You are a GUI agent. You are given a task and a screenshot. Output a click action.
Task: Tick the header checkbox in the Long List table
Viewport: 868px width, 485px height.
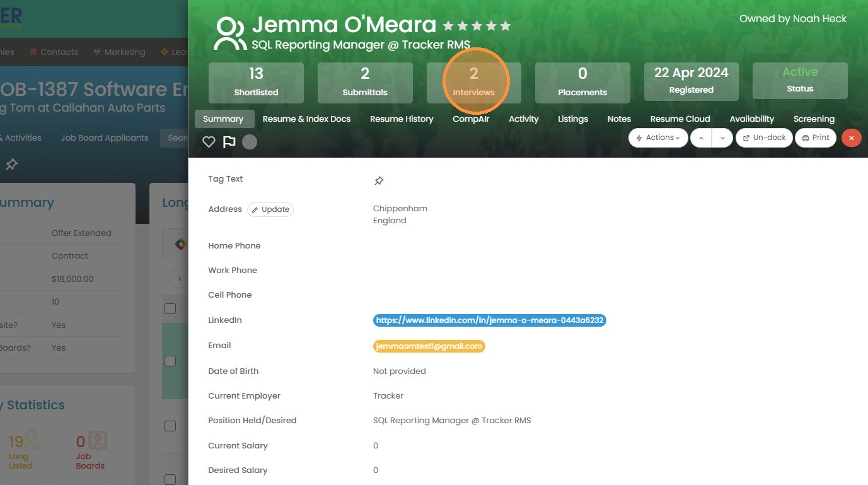point(170,308)
